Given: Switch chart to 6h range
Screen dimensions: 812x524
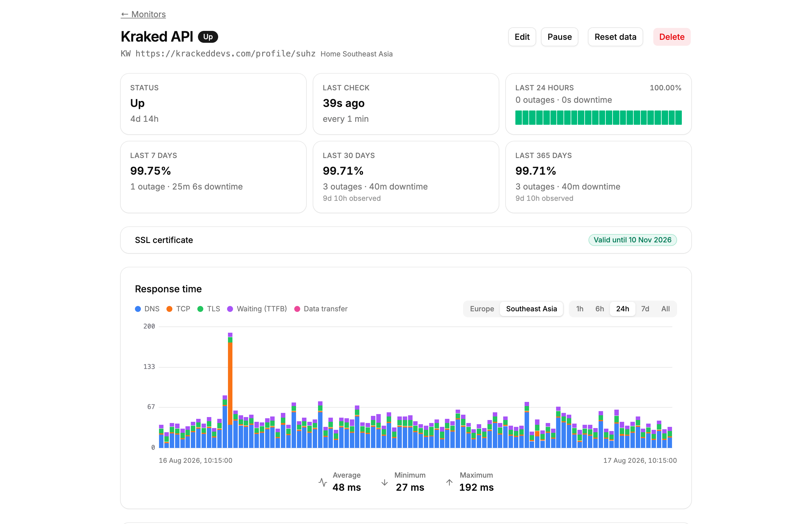Looking at the screenshot, I should pos(599,309).
